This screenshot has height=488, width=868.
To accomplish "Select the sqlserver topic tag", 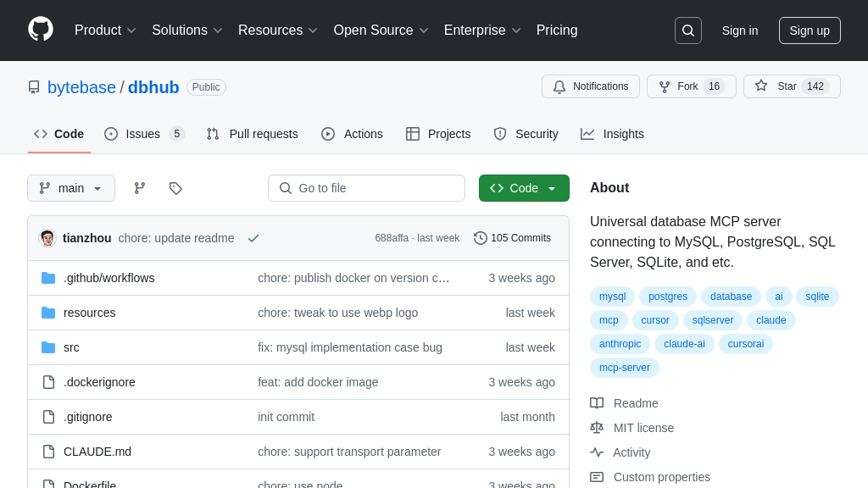I will click(712, 320).
